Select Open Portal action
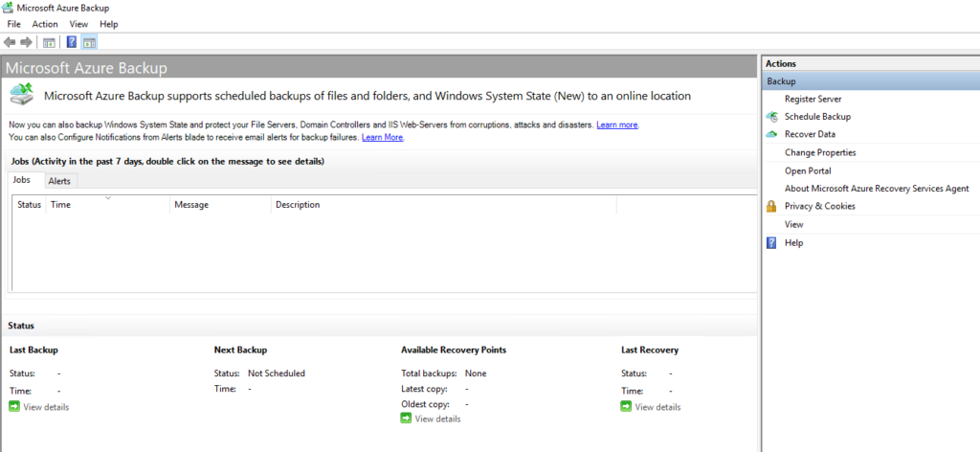This screenshot has height=452, width=980. [808, 170]
